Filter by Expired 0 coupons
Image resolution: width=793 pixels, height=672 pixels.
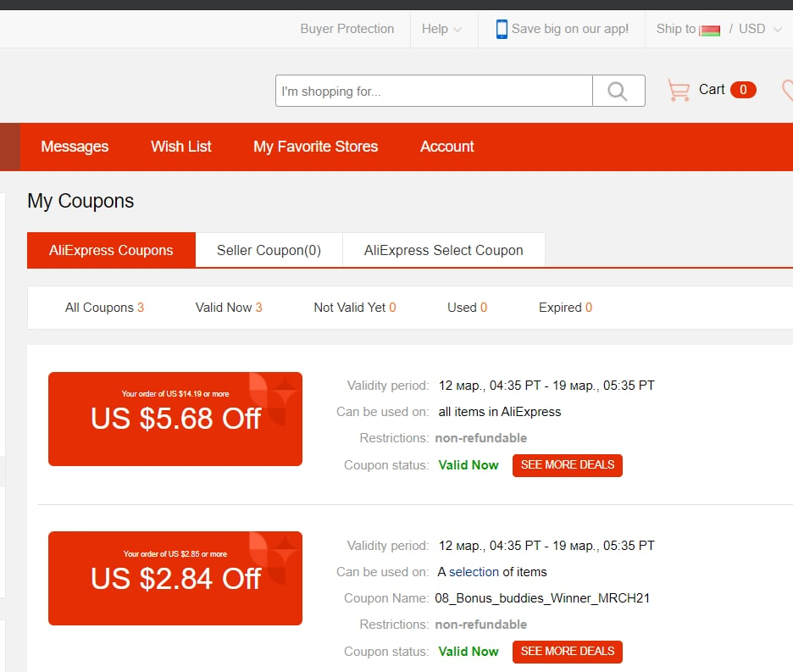coord(565,308)
